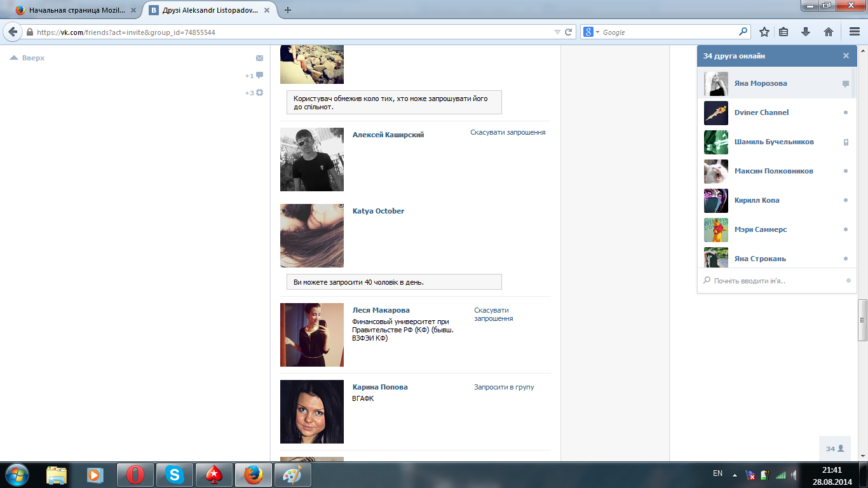Click the network signal tray icon
The image size is (868, 488).
(x=780, y=475)
